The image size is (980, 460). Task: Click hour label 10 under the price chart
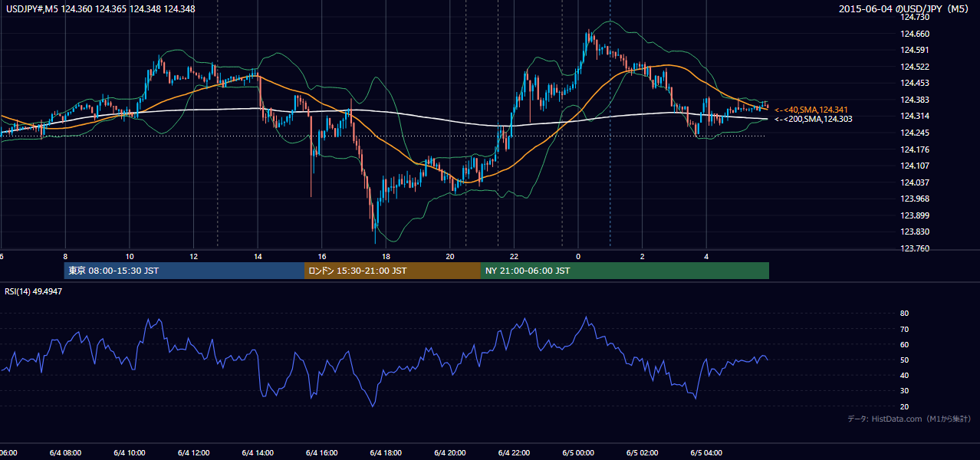coord(130,257)
